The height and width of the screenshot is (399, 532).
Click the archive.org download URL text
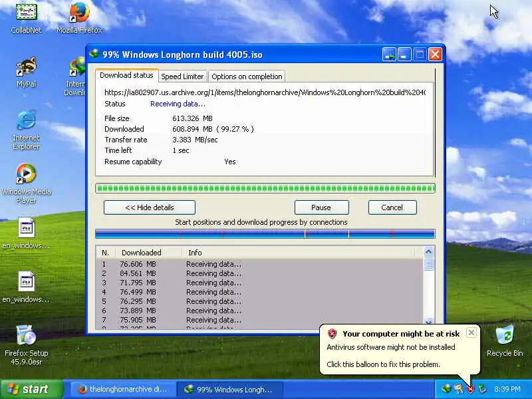[x=265, y=92]
